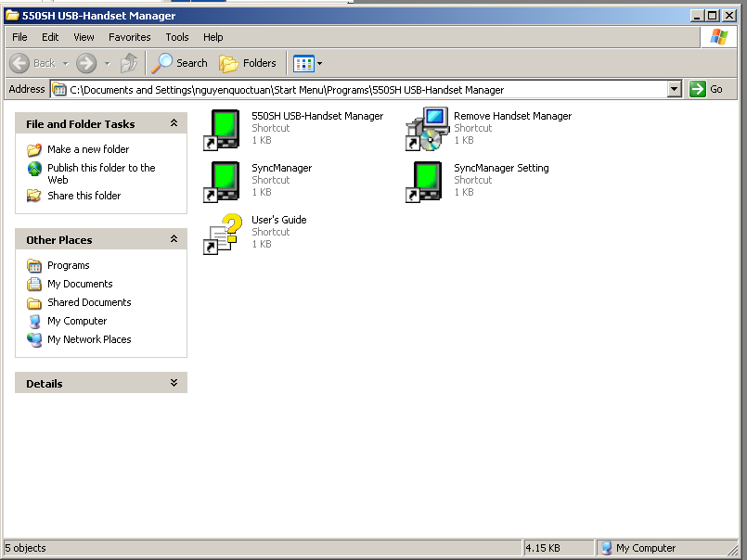Open My Computer in Other Places
The image size is (747, 560).
pos(77,321)
